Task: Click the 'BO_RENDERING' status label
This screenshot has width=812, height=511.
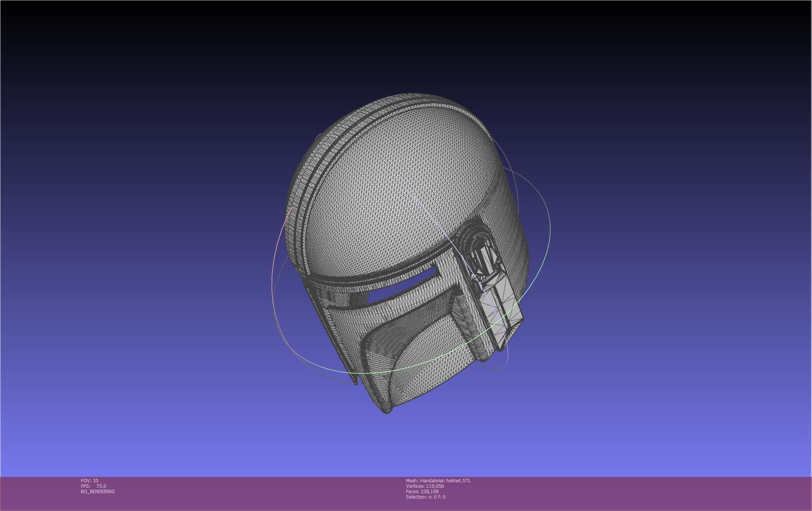Action: [x=98, y=491]
